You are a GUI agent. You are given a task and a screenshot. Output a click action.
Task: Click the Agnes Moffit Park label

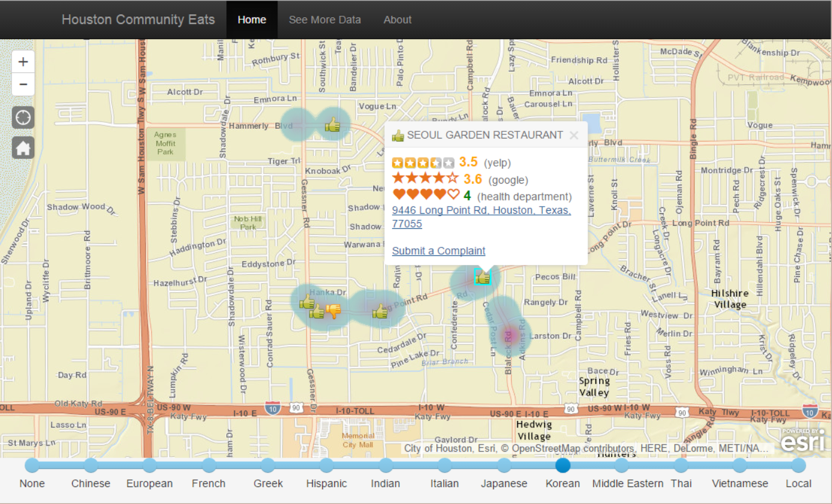click(165, 143)
